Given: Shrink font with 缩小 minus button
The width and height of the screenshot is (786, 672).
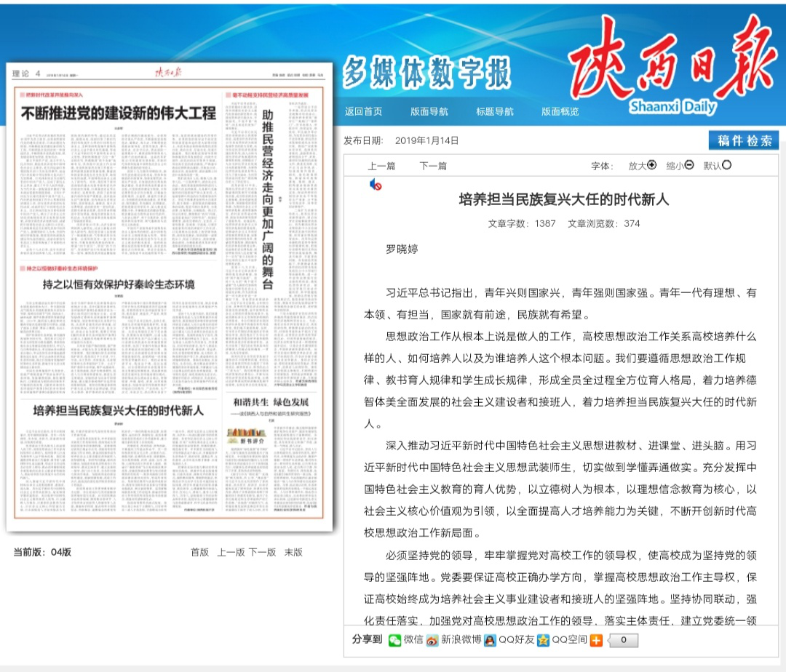Looking at the screenshot, I should pyautogui.click(x=689, y=165).
